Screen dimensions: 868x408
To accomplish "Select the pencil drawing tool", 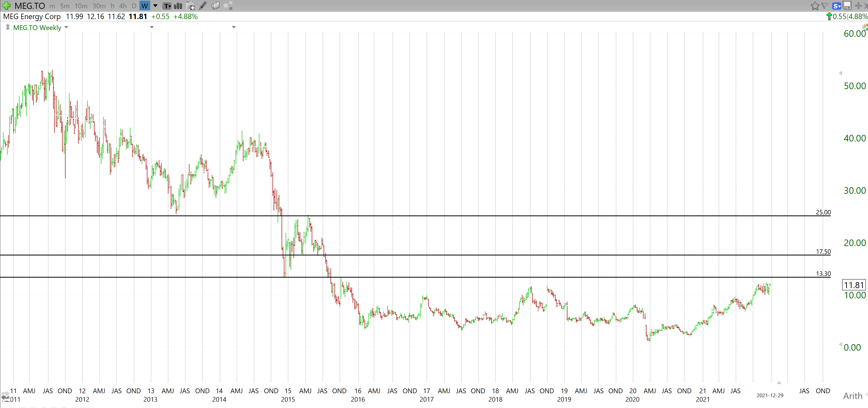I will coord(203,6).
